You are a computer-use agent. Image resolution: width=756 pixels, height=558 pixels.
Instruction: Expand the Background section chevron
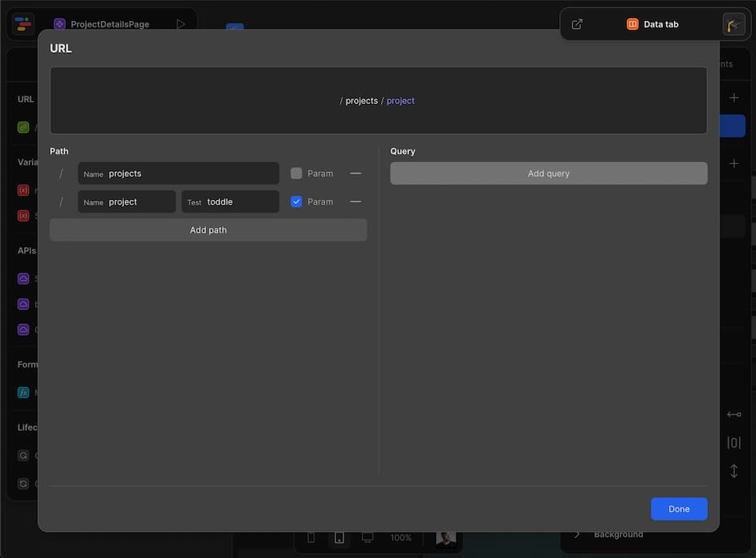[577, 534]
